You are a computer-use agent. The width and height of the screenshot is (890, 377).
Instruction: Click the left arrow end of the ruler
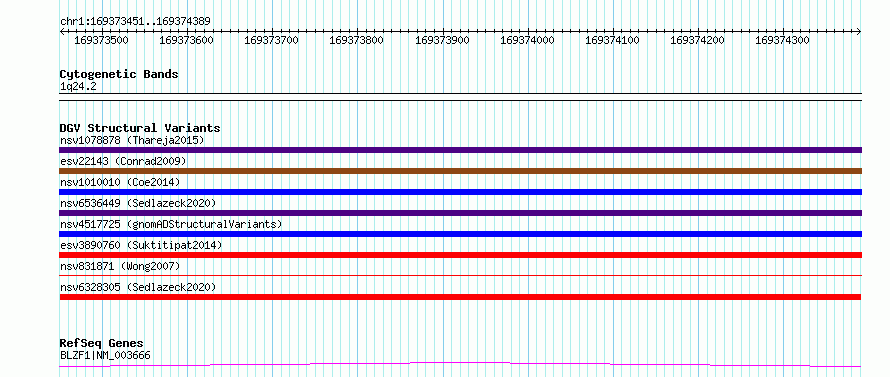click(x=62, y=31)
